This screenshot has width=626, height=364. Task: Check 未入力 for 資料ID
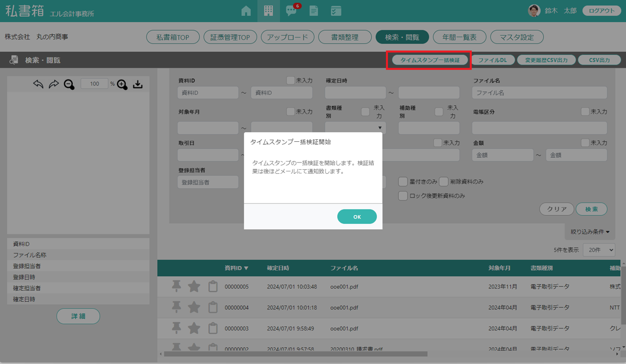290,80
